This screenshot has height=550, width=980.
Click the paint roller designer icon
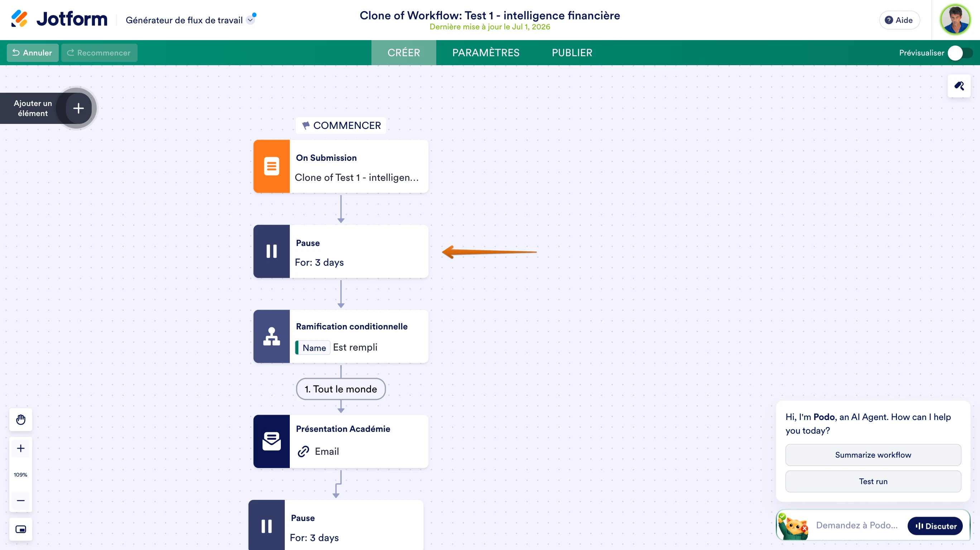[959, 86]
